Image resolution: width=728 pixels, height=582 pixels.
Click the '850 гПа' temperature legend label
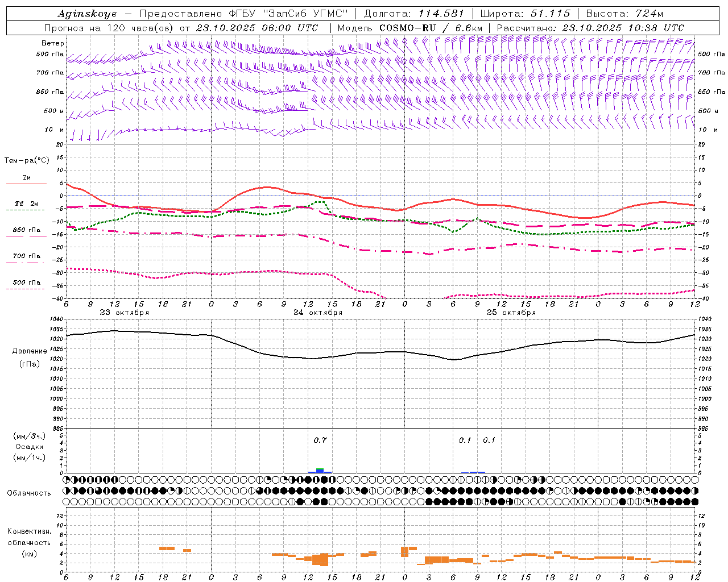tap(27, 230)
